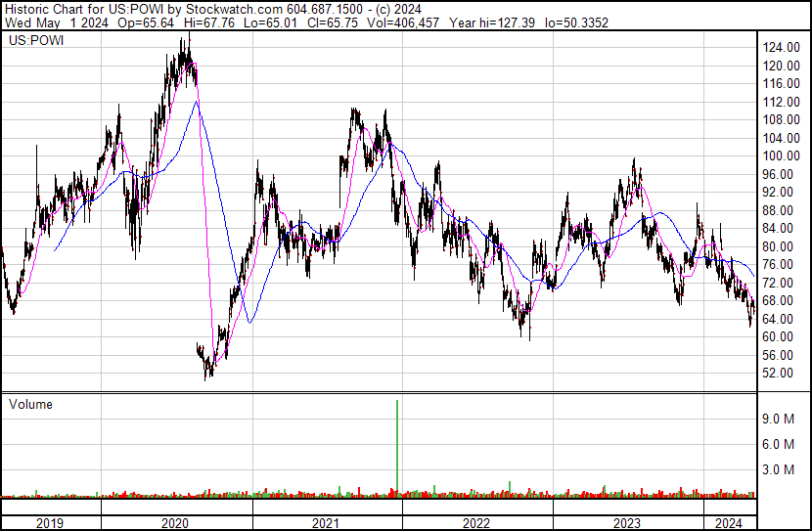Select the 2021 year marker on timeline
The width and height of the screenshot is (812, 531).
click(x=326, y=523)
